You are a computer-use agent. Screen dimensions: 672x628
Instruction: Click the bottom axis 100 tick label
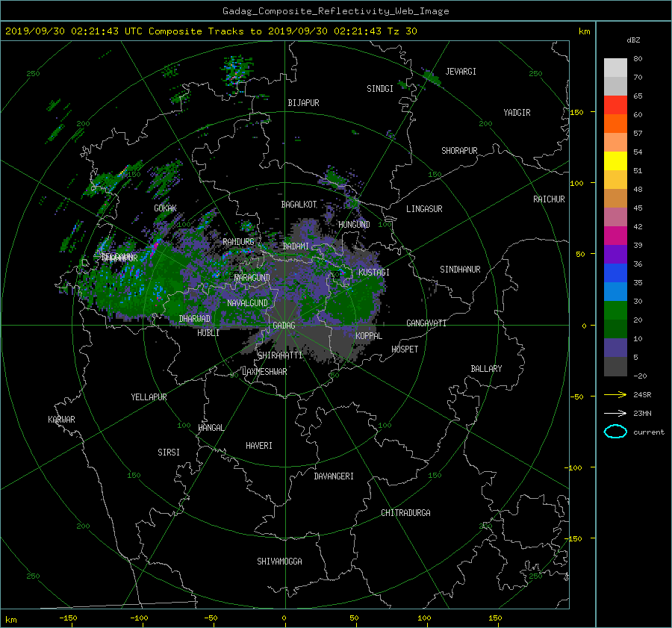point(424,618)
